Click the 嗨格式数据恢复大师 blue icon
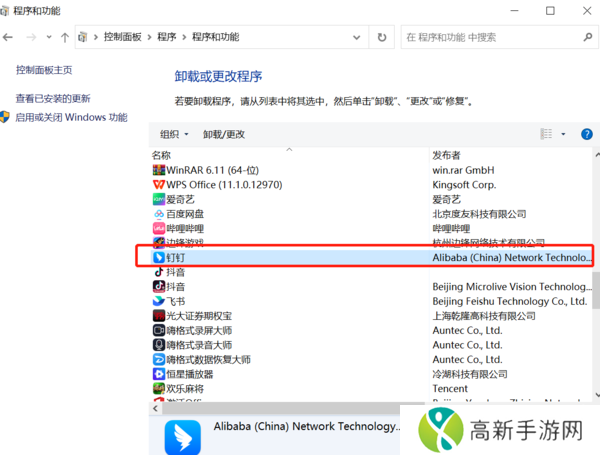This screenshot has width=600, height=455. (158, 359)
